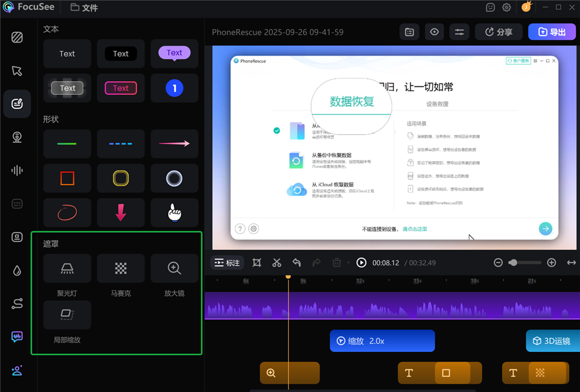The height and width of the screenshot is (392, 580).
Task: Insert the blue dashed line shape
Action: click(121, 143)
